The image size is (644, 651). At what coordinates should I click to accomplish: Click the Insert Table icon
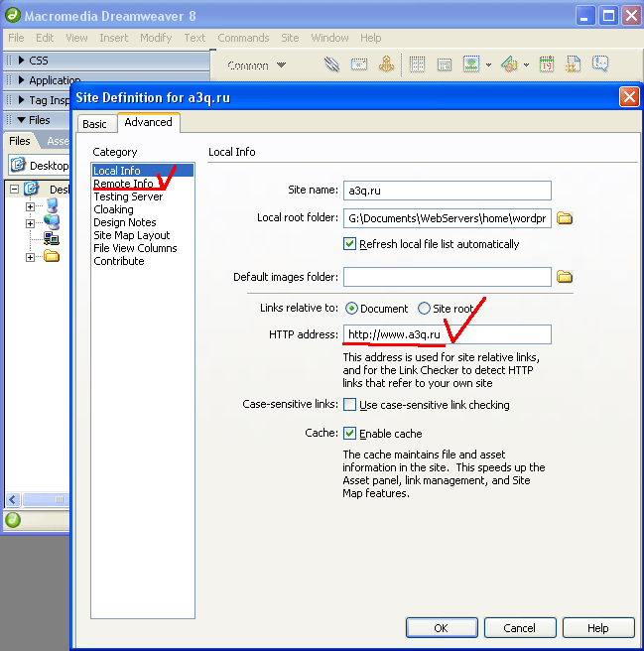(417, 65)
